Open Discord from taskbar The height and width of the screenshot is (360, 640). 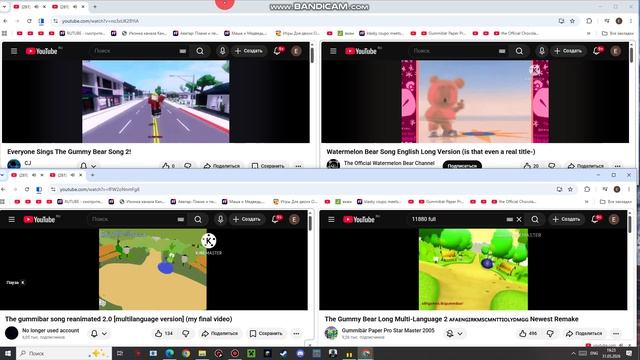(x=300, y=353)
